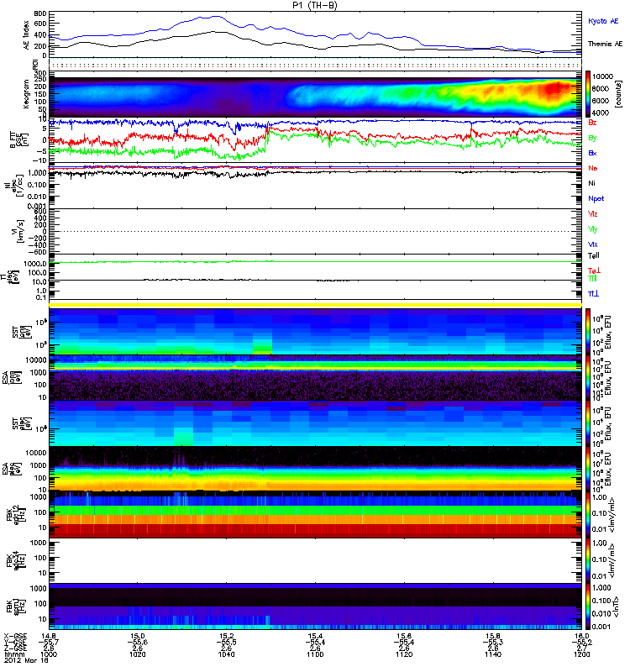Click the green Ti parallel legend label
Image resolution: width=630 pixels, height=672 pixels.
tap(592, 279)
